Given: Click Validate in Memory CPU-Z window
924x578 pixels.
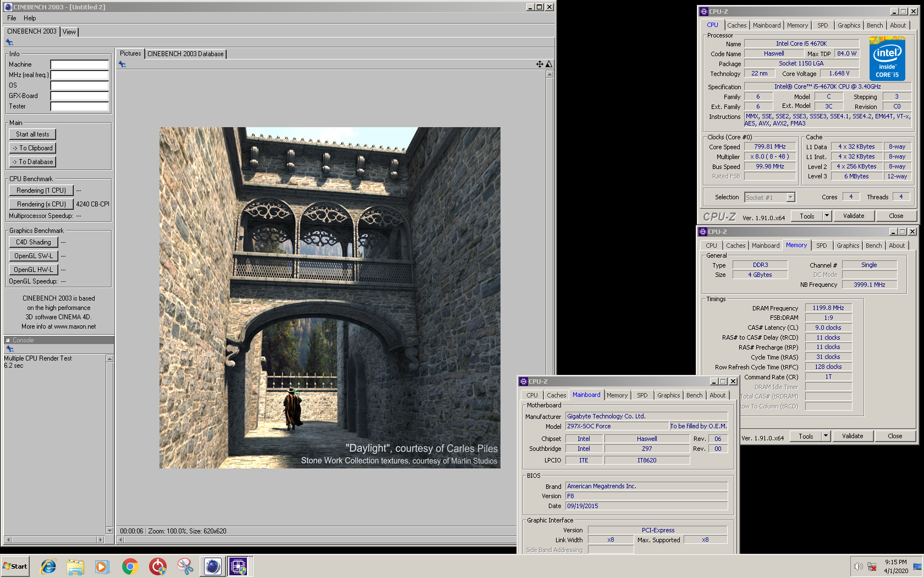Looking at the screenshot, I should click(853, 436).
